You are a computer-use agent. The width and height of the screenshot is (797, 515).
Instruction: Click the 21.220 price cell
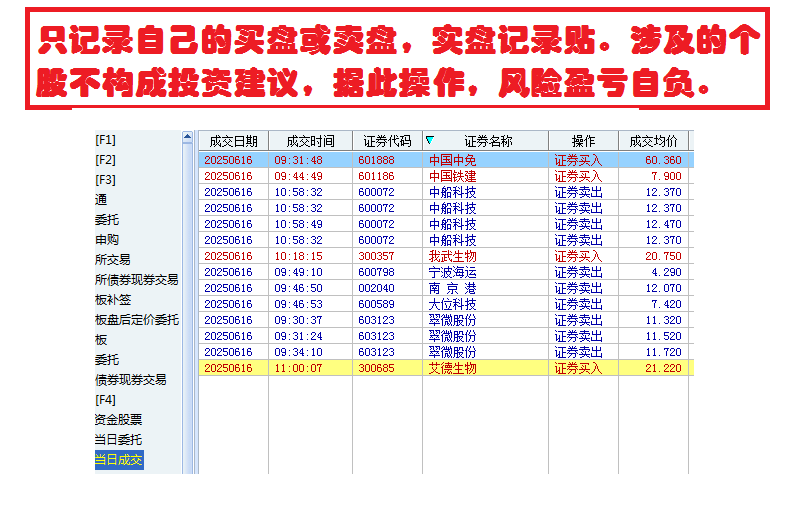(x=663, y=369)
